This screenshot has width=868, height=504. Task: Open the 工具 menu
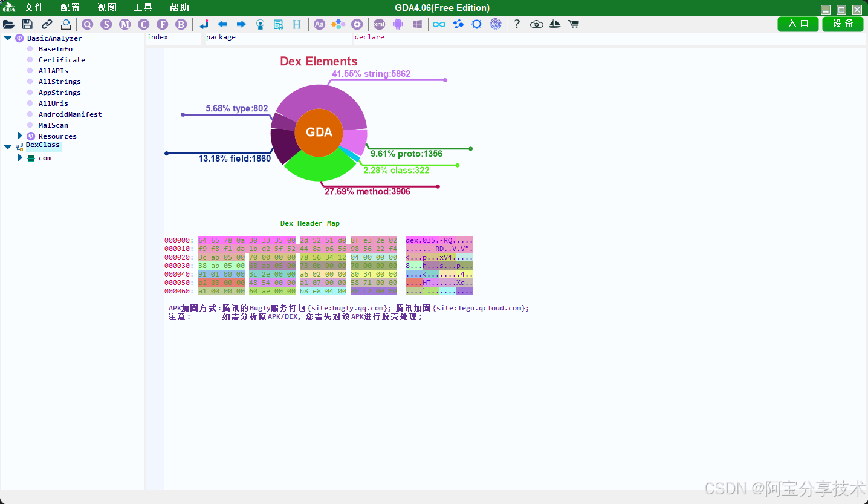(143, 8)
